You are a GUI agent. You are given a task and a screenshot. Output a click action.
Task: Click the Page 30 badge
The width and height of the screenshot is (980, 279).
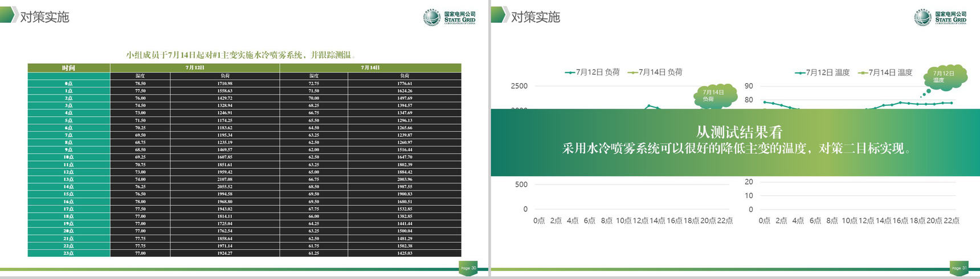pos(468,268)
